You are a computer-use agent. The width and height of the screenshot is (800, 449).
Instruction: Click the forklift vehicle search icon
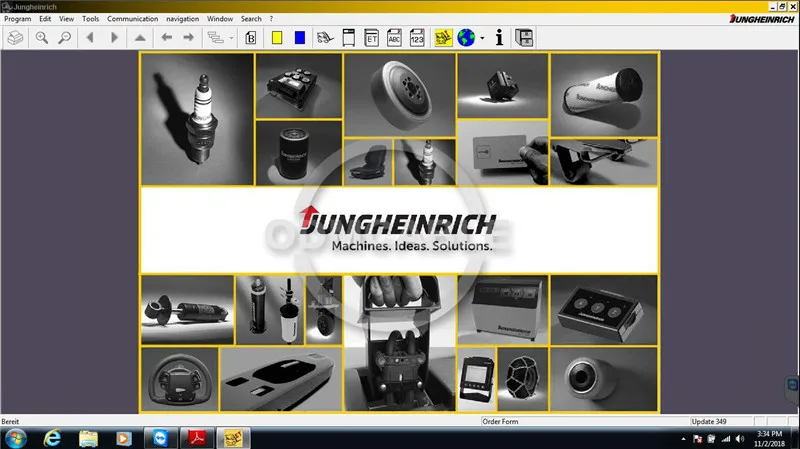(325, 38)
